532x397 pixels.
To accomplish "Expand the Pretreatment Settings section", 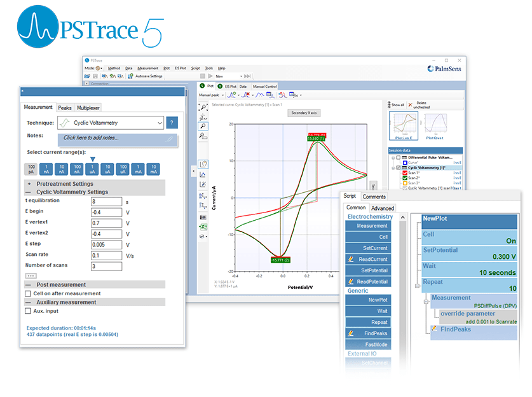I will coord(29,184).
